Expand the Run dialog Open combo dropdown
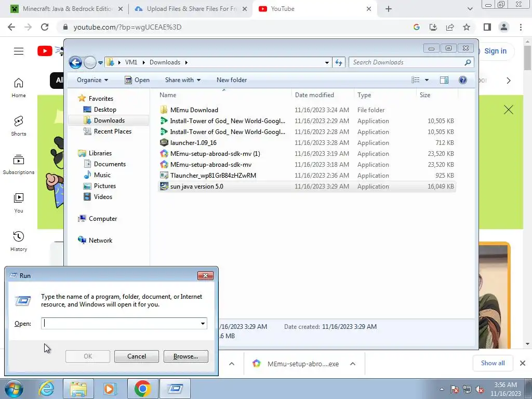 [x=203, y=323]
